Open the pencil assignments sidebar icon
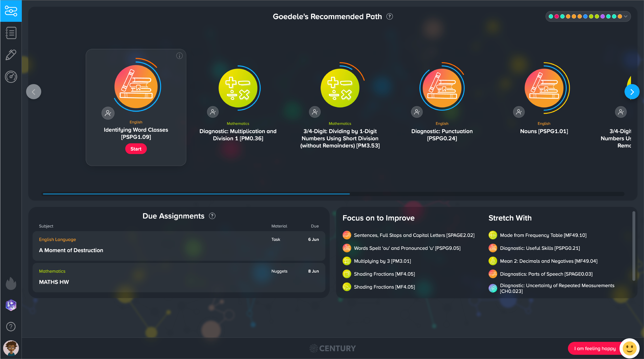The height and width of the screenshot is (359, 644). [11, 55]
